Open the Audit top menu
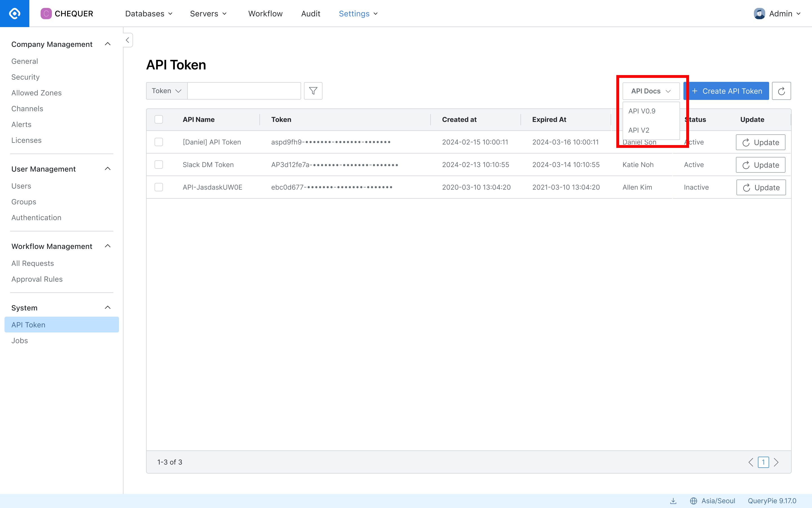Viewport: 812px width, 508px height. [311, 14]
